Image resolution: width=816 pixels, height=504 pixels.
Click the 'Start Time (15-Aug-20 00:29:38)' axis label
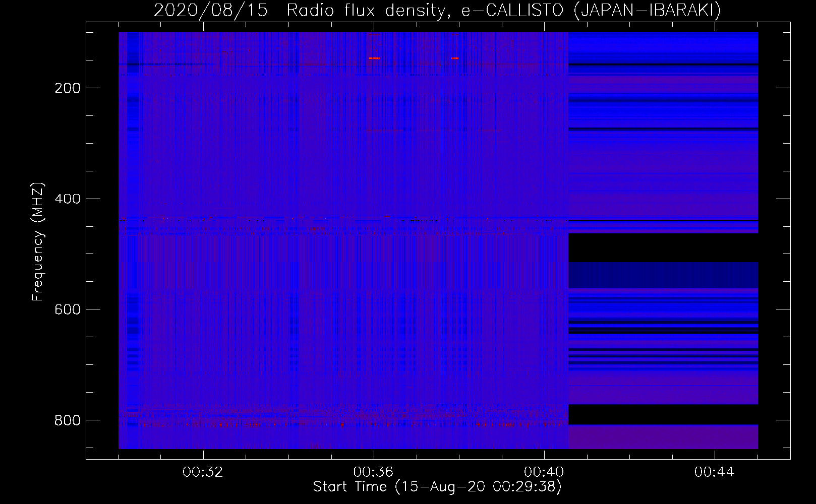point(437,487)
